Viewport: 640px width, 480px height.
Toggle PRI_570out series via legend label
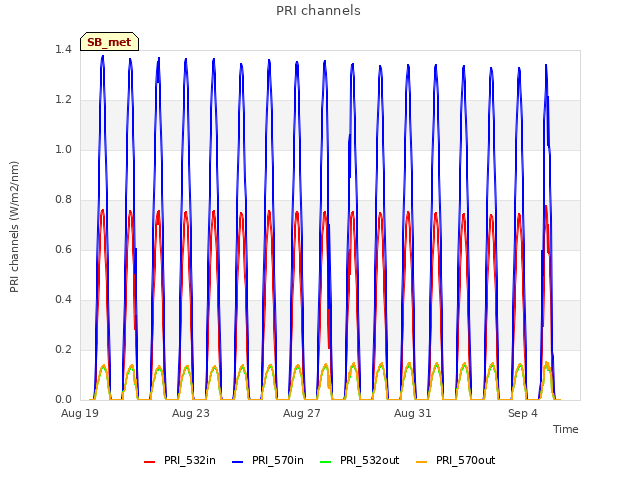[x=465, y=460]
